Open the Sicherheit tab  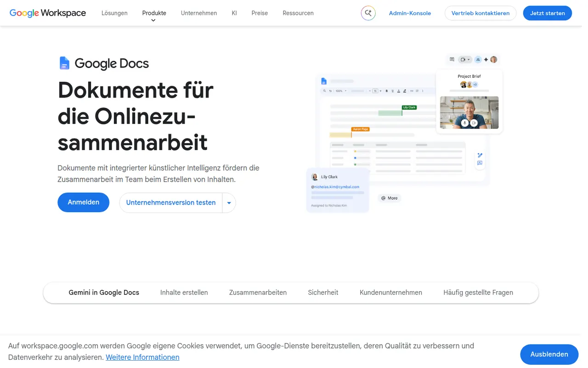pyautogui.click(x=323, y=293)
